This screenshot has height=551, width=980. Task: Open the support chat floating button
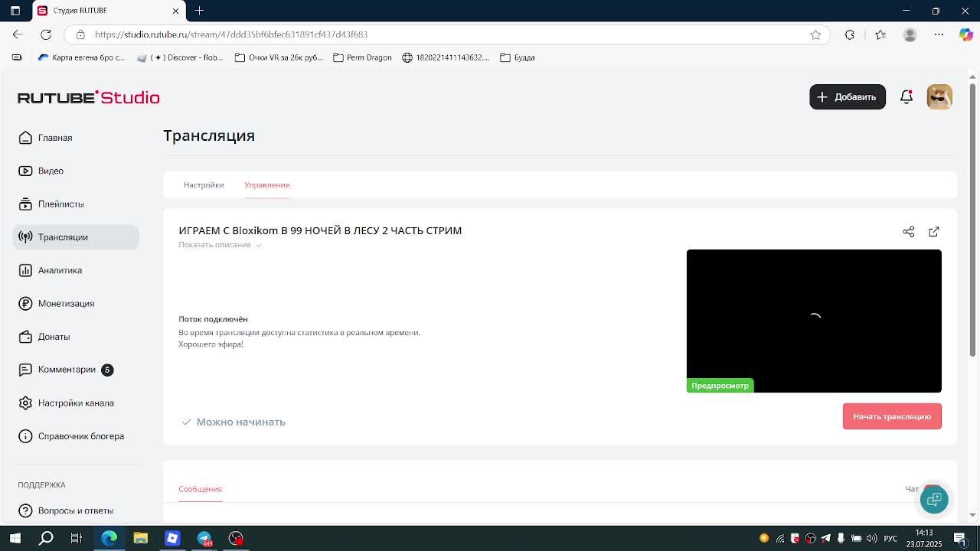click(934, 500)
